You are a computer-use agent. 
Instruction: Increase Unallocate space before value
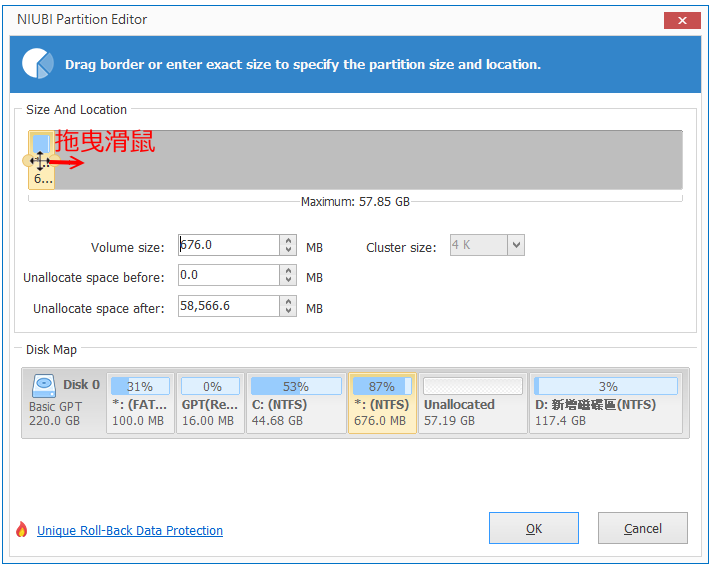click(x=288, y=270)
